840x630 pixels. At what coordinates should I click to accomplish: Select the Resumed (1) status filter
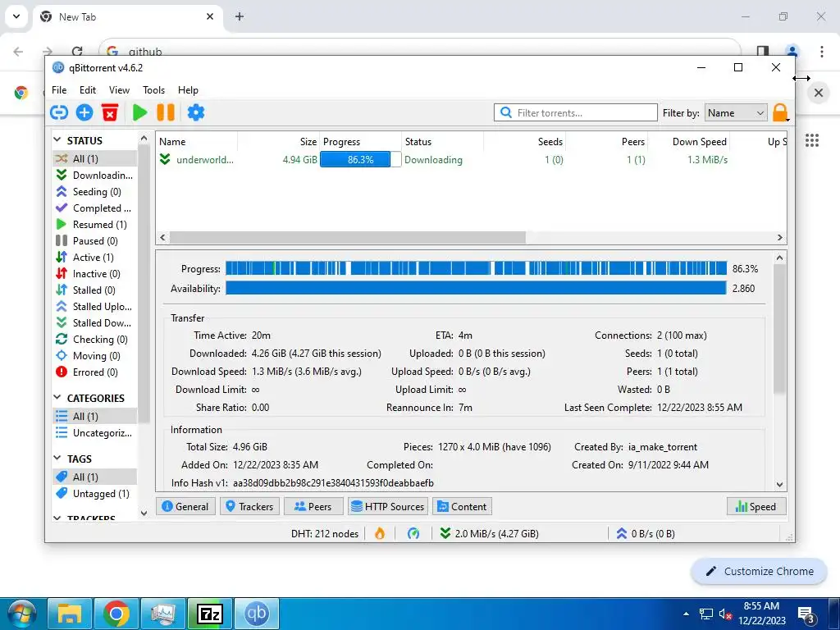(94, 225)
